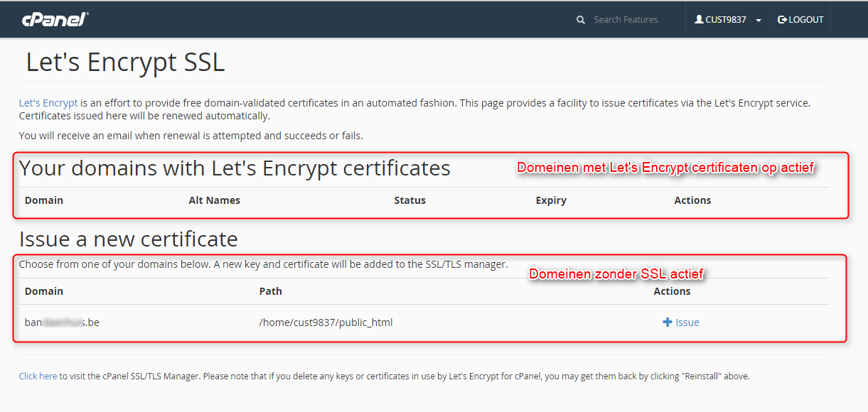Log out using the LOGOUT button
Image resolution: width=868 pixels, height=412 pixels.
[x=800, y=20]
